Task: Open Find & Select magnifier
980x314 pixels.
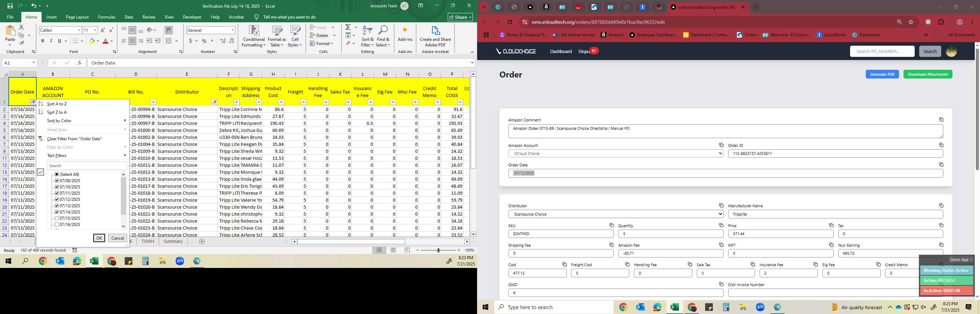Action: pyautogui.click(x=383, y=36)
